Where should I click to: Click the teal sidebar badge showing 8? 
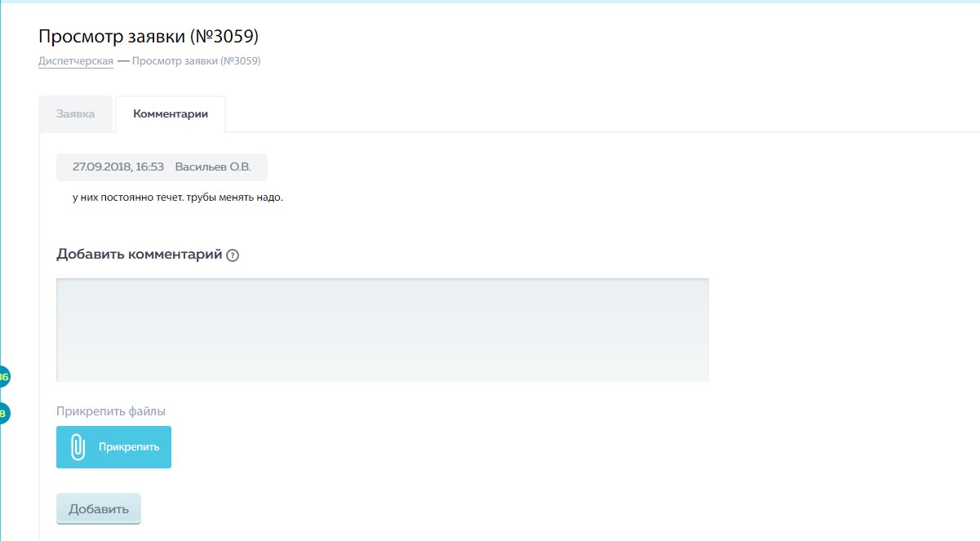(x=4, y=414)
